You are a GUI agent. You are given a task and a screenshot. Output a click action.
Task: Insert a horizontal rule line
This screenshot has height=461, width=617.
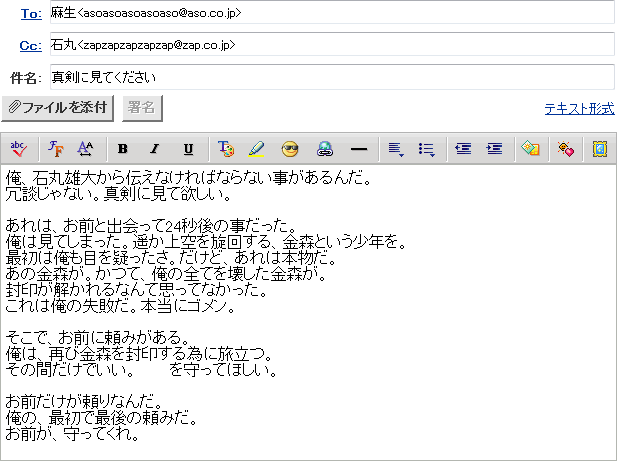pos(359,149)
